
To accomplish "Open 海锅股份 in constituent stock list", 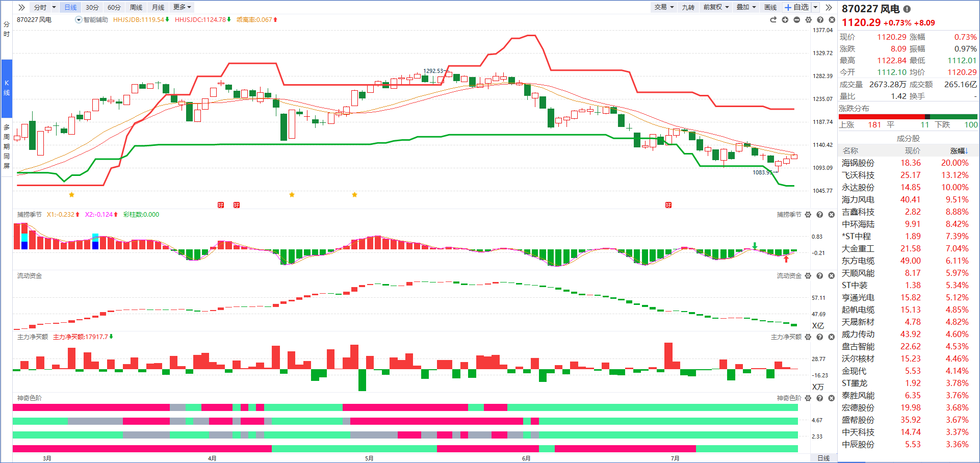I will click(x=858, y=163).
